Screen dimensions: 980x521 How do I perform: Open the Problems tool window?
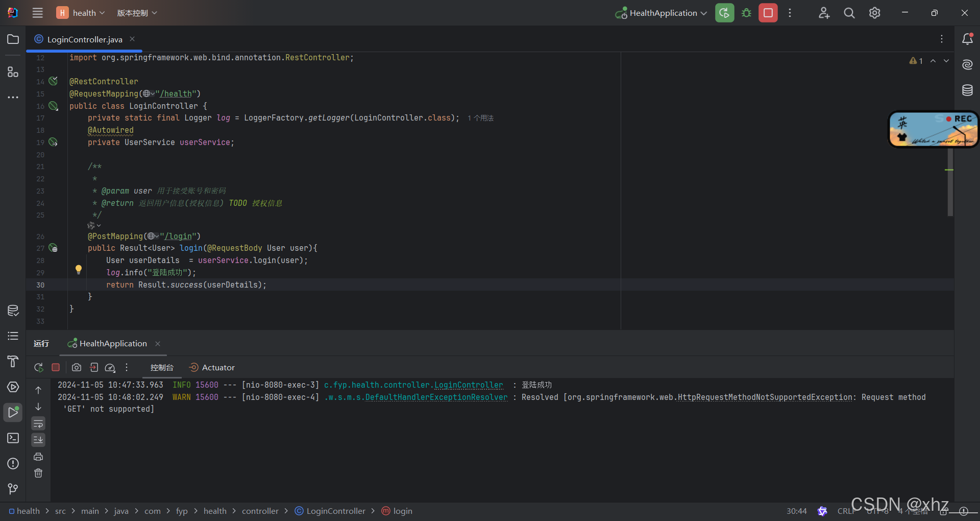pyautogui.click(x=13, y=464)
